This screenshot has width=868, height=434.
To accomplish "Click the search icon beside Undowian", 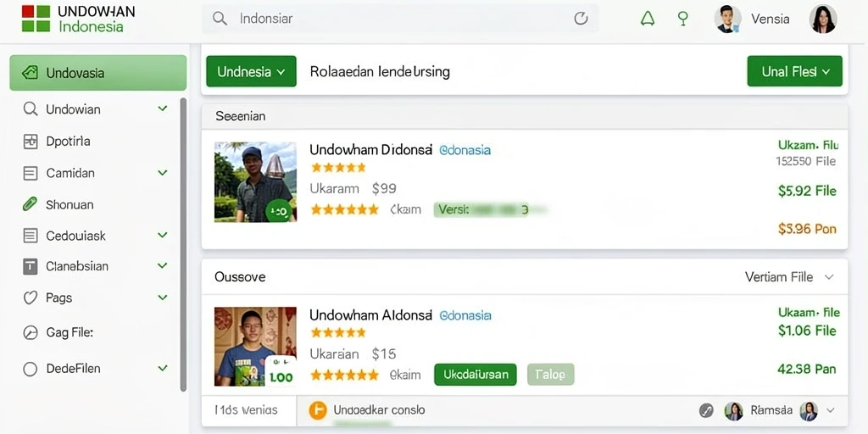I will click(31, 109).
